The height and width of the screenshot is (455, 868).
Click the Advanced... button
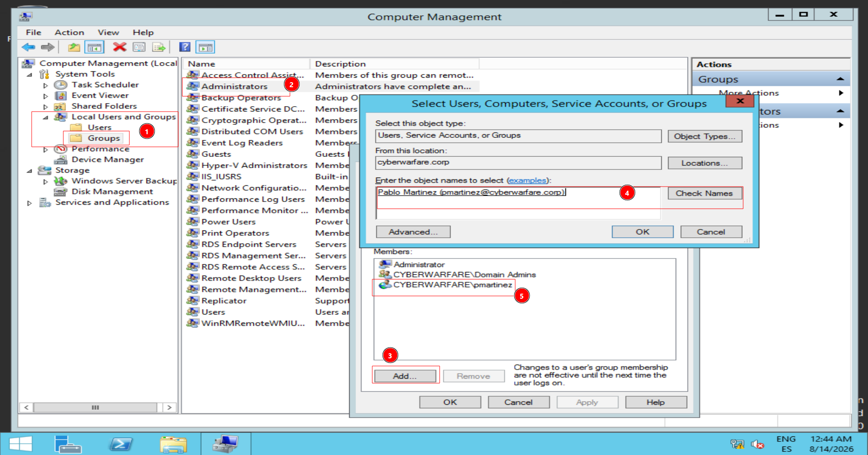413,232
